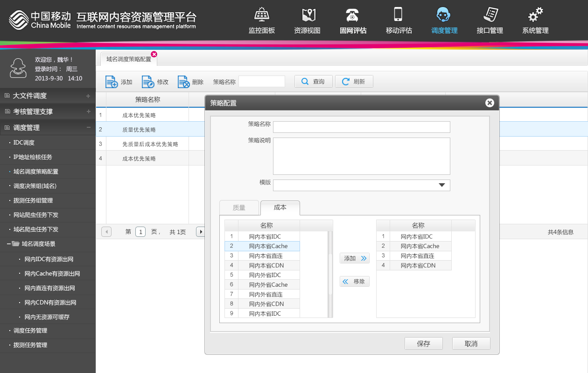Click the 接口管理 icon in top navigation
588x373 pixels.
tap(490, 14)
